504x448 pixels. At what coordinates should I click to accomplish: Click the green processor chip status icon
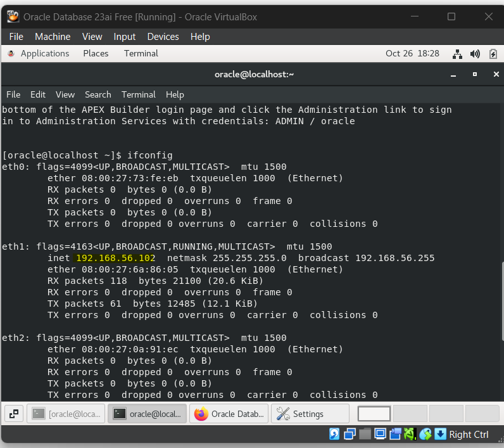pos(410,434)
